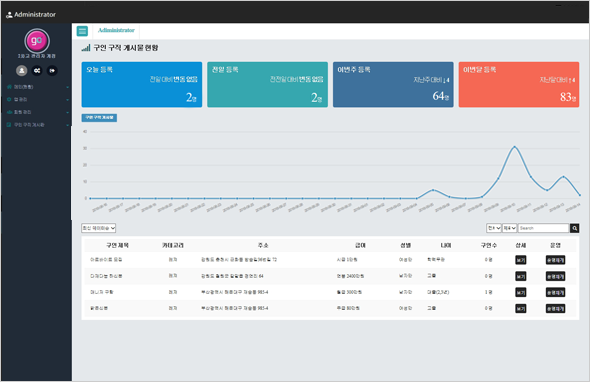This screenshot has height=382, width=590.
Task: Click the settings cogs icon under the avatar
Action: [37, 70]
